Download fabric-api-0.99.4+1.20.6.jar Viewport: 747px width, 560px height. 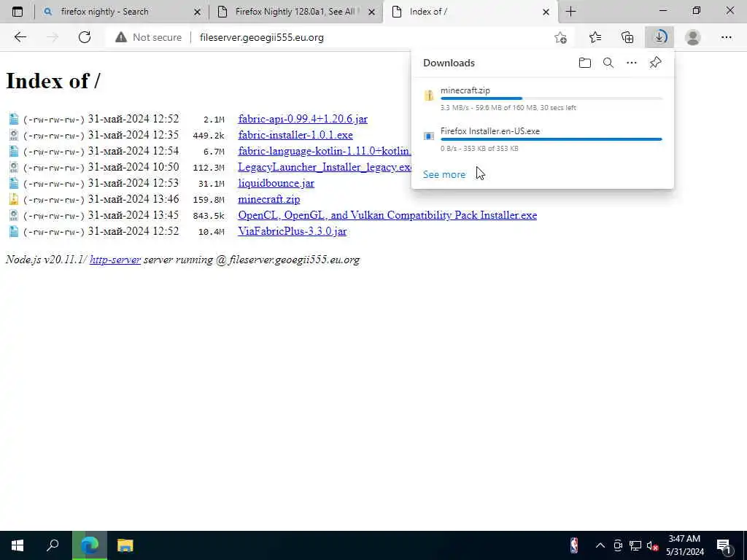[303, 119]
